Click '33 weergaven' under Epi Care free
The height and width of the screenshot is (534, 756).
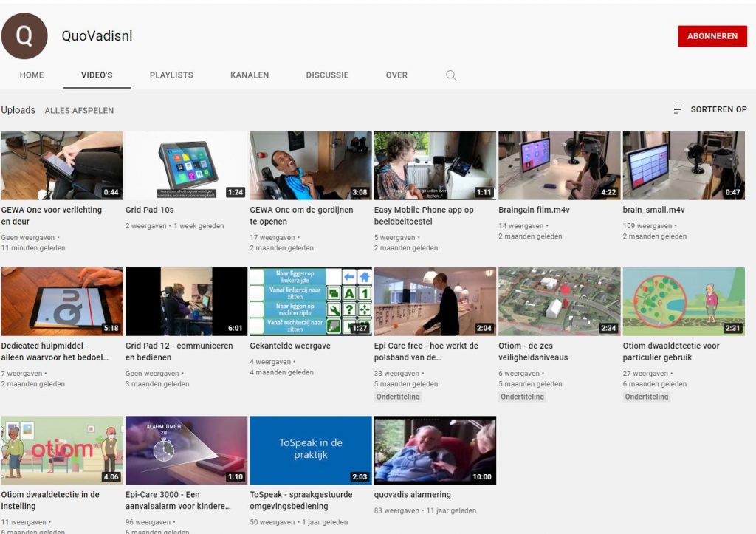point(396,374)
